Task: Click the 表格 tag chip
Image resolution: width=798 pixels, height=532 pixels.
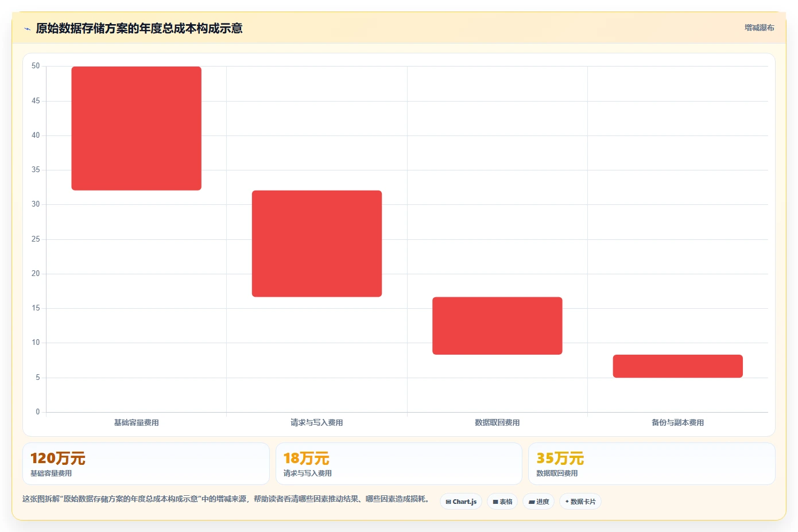Action: 502,502
